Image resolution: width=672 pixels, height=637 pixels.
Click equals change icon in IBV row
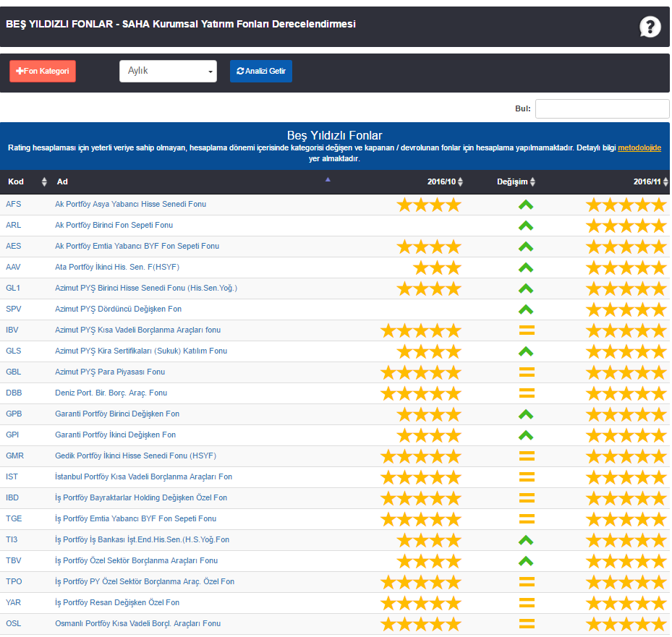[x=527, y=330]
